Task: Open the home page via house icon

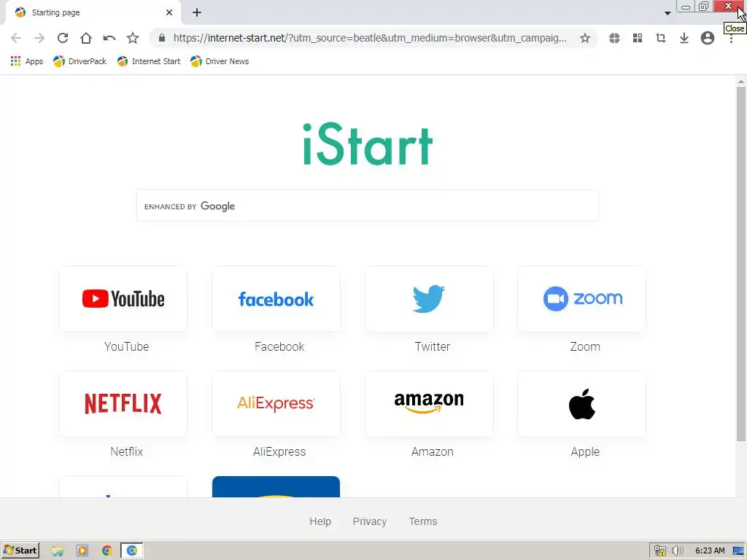Action: click(86, 38)
